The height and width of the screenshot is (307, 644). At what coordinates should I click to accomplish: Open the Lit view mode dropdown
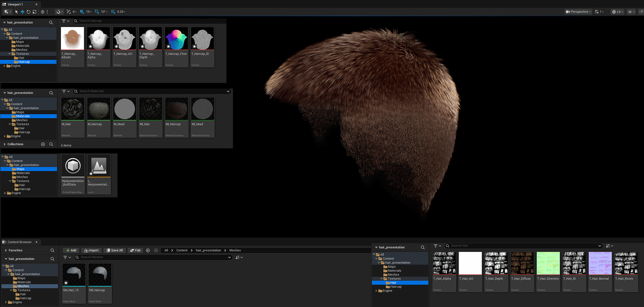point(617,12)
